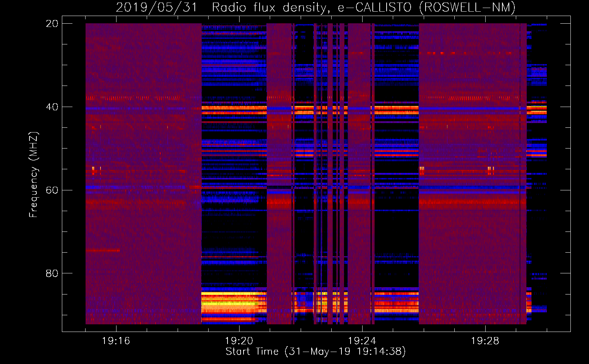Click the '19:24' time tick label
The width and height of the screenshot is (589, 364).
tap(362, 341)
